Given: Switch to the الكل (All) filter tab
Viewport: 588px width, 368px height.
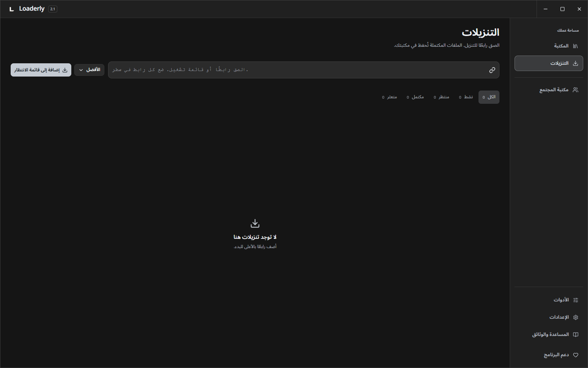Looking at the screenshot, I should point(489,97).
